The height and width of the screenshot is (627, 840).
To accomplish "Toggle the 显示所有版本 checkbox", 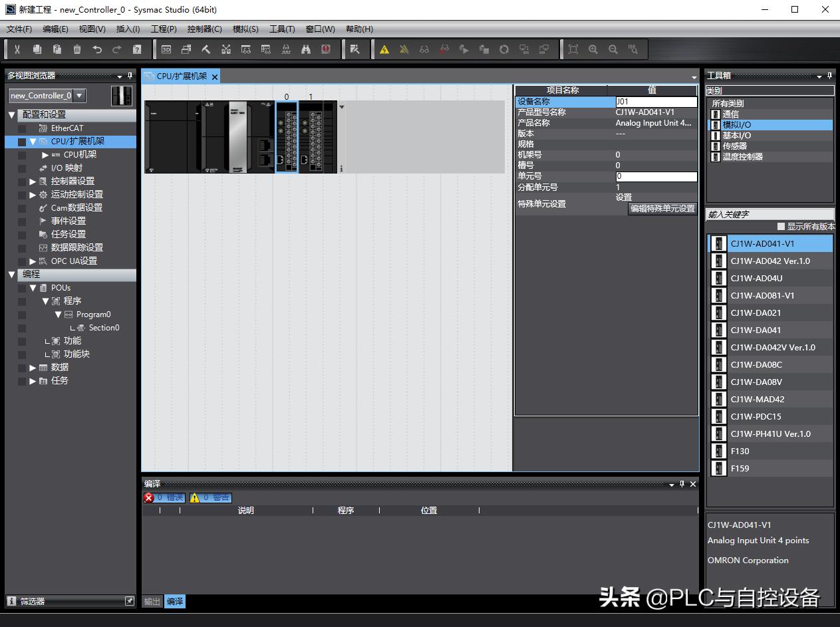I will tap(781, 227).
